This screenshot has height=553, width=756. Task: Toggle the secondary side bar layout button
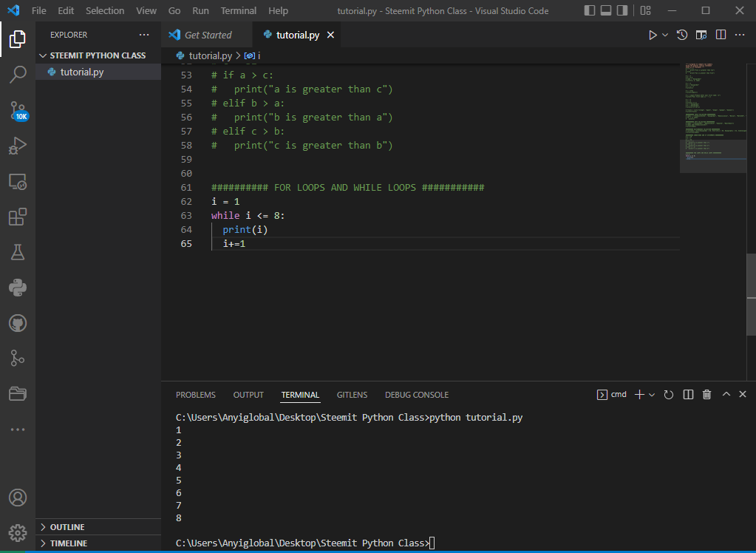click(622, 11)
